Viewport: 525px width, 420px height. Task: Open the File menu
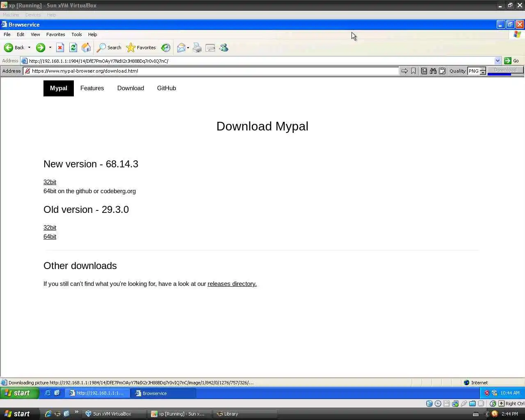click(x=7, y=34)
